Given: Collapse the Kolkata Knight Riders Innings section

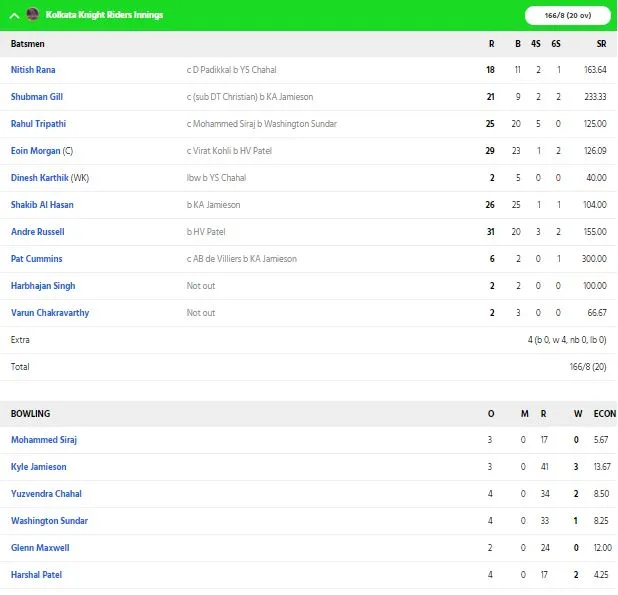Looking at the screenshot, I should coord(15,16).
